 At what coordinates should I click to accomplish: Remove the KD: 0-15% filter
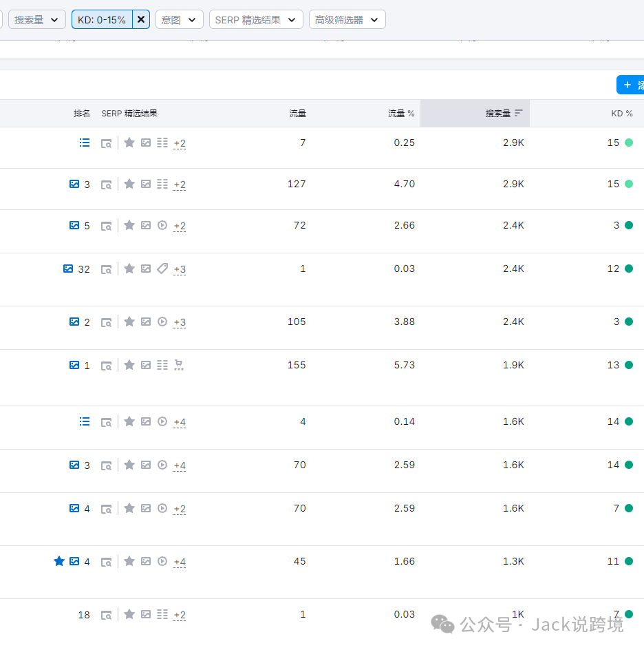(141, 19)
